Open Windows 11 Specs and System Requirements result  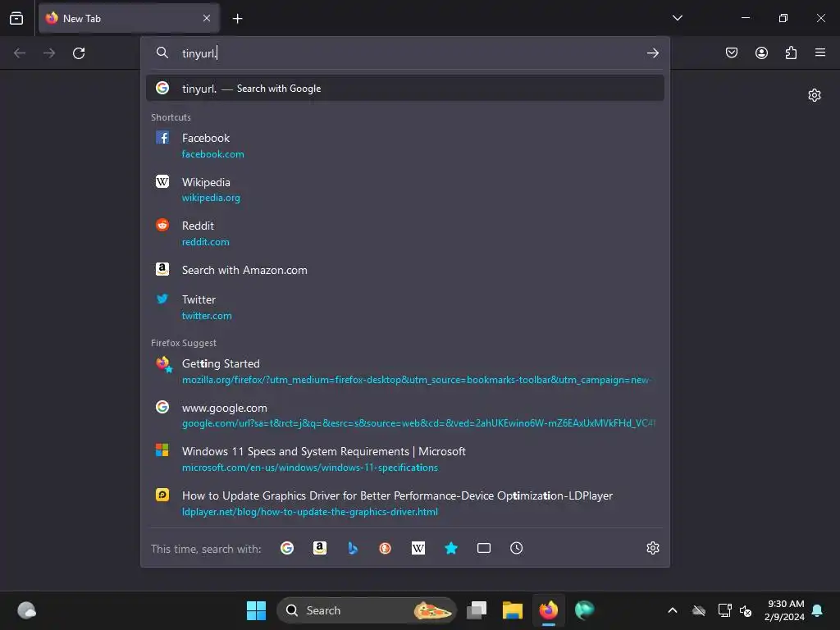(x=405, y=459)
